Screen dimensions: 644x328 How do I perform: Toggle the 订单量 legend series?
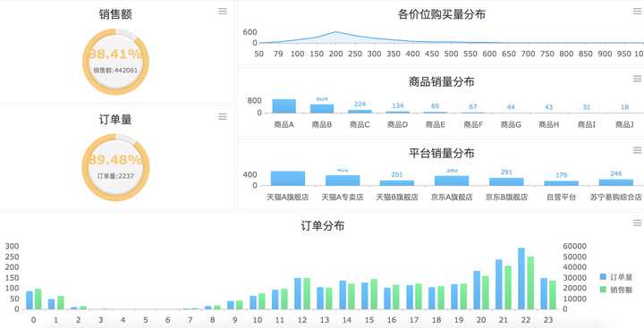coord(615,277)
